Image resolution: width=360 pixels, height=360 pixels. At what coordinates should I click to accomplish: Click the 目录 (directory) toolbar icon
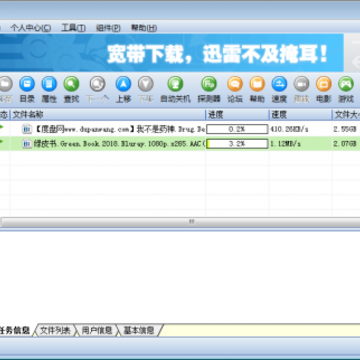27,84
